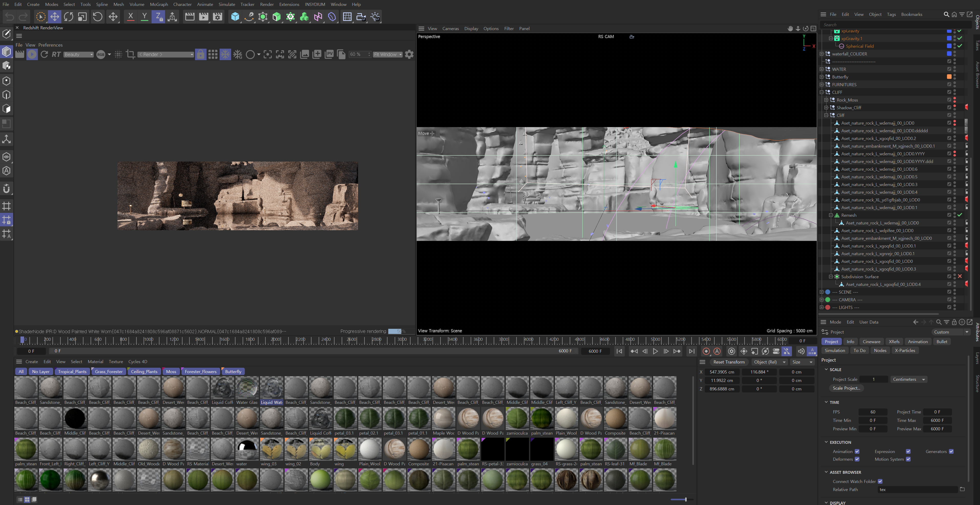Open the Beauty AOV dropdown
The height and width of the screenshot is (505, 980).
coord(78,55)
